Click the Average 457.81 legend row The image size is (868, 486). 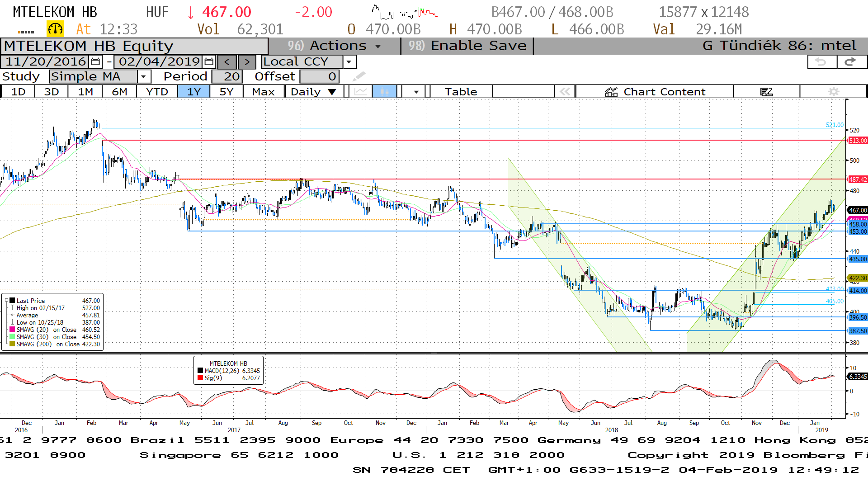pyautogui.click(x=55, y=315)
